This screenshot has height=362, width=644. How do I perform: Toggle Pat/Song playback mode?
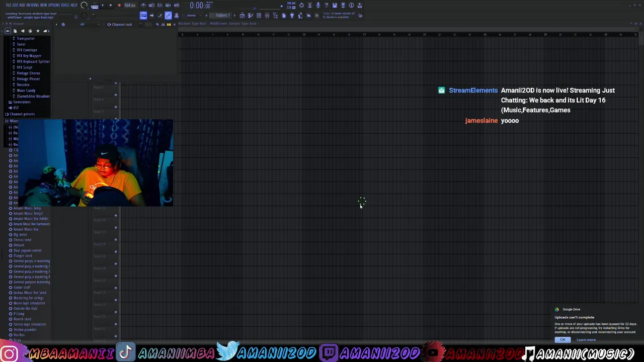95,6
